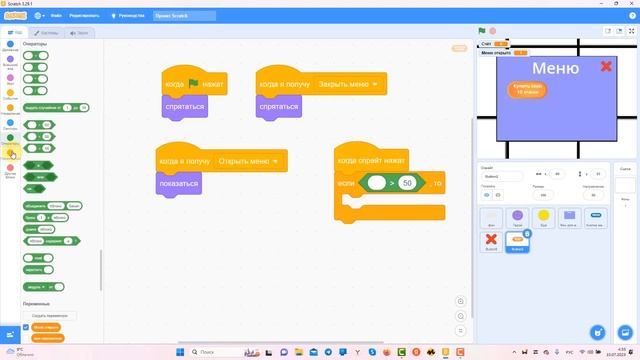Click the green flag above the stage
Screen dimensions: 640x360
tap(482, 31)
